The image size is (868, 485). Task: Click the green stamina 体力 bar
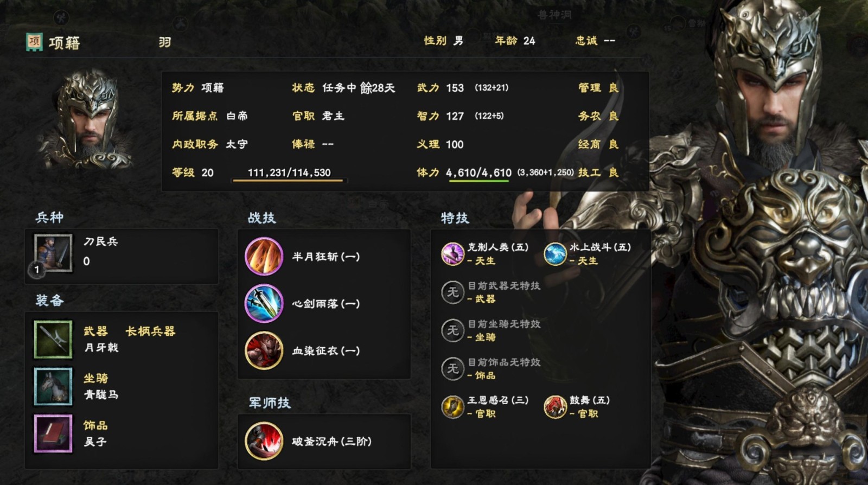[x=478, y=181]
